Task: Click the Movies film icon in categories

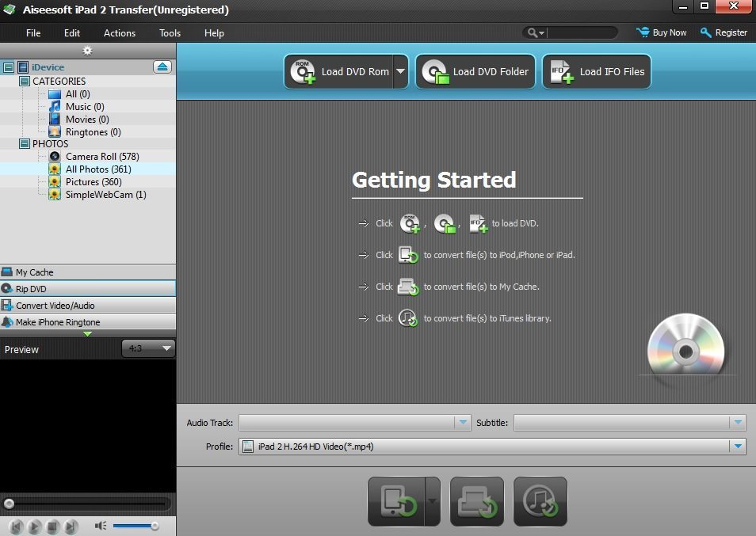Action: pyautogui.click(x=55, y=119)
